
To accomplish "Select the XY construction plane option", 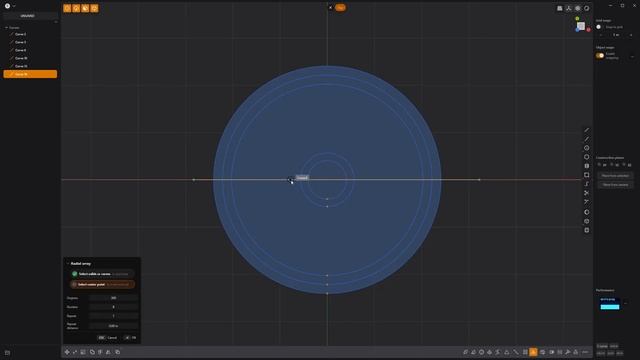I will click(602, 165).
